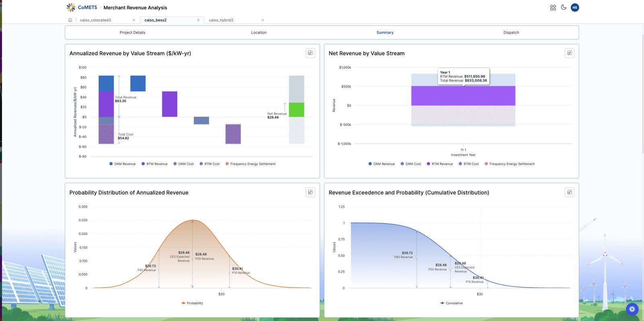Close the caiso_hybrid2 tab
Viewport: 644px width, 321px height.
[x=263, y=20]
